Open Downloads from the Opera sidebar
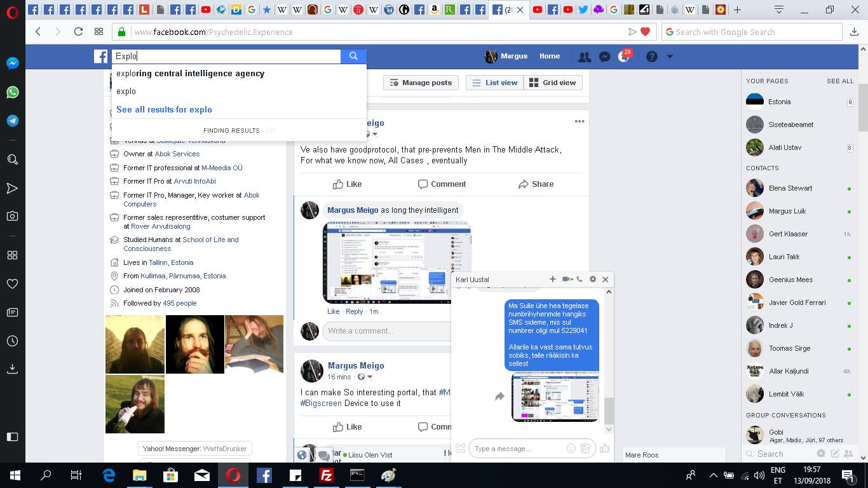The height and width of the screenshot is (488, 868). tap(12, 369)
